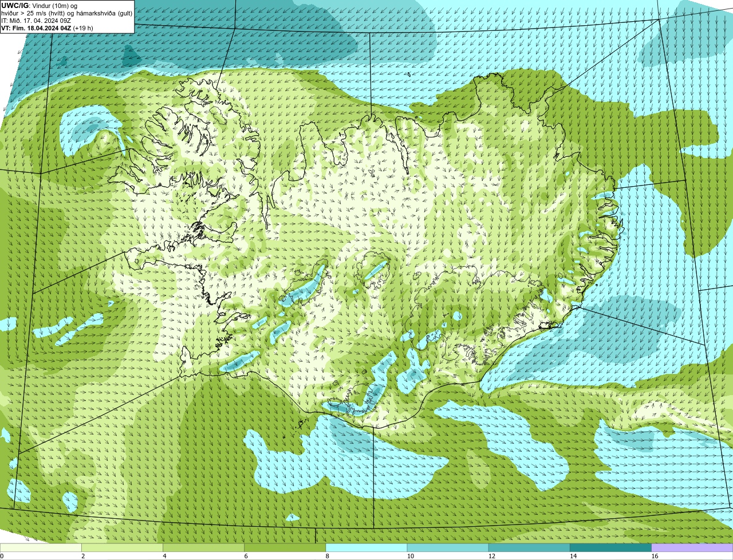This screenshot has height=560, width=733.
Task: Click the "14" label on the wind scale
Action: tap(573, 556)
